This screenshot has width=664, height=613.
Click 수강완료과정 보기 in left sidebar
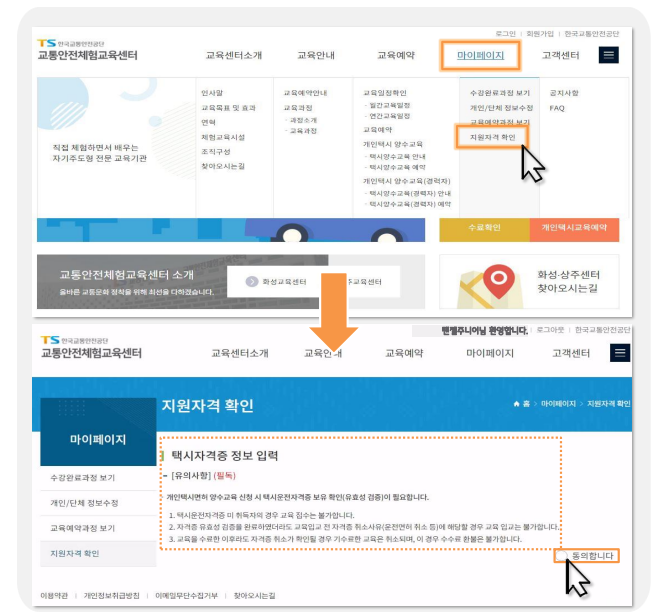(98, 478)
